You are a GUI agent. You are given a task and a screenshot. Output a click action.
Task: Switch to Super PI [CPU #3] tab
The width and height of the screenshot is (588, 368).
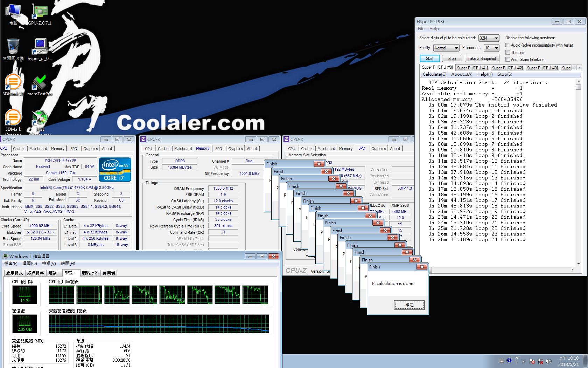click(542, 68)
